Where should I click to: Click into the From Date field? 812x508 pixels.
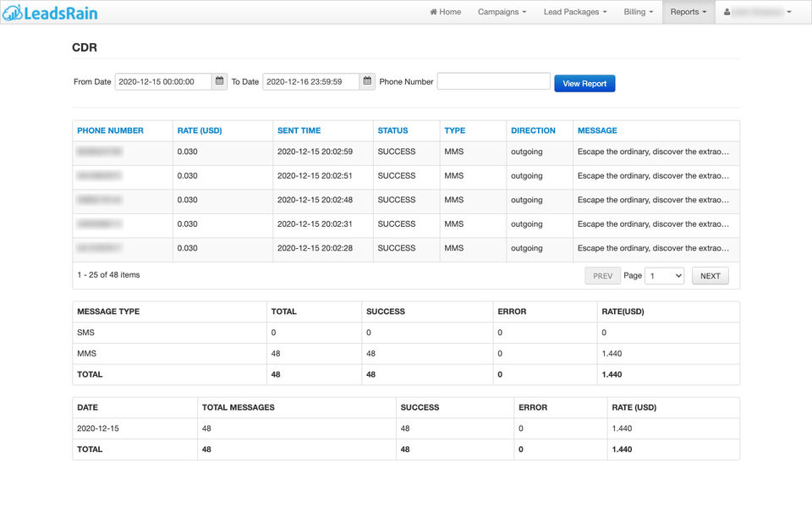pyautogui.click(x=162, y=82)
